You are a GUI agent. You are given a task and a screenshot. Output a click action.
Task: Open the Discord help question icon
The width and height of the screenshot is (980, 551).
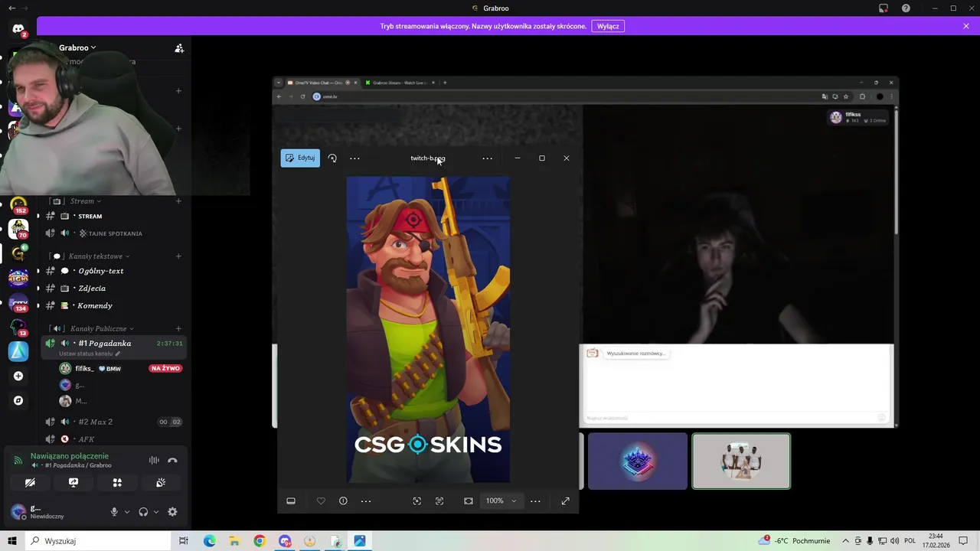[x=906, y=8]
